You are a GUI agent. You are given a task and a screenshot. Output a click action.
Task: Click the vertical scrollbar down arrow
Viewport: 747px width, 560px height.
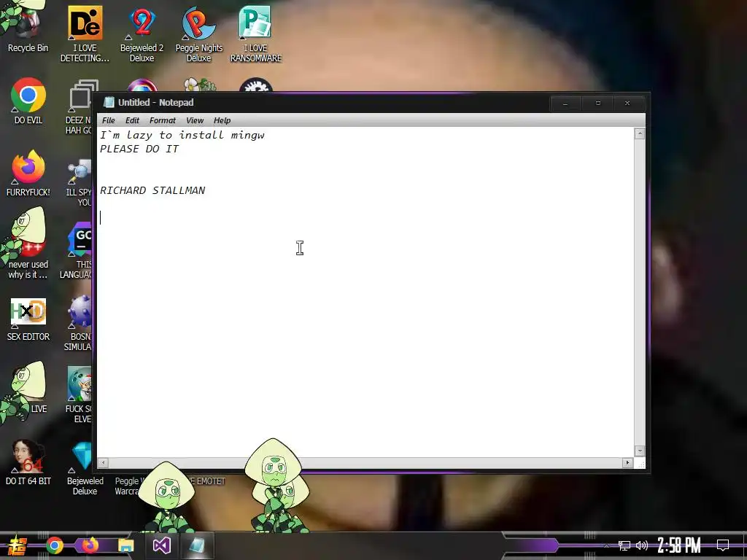(640, 451)
